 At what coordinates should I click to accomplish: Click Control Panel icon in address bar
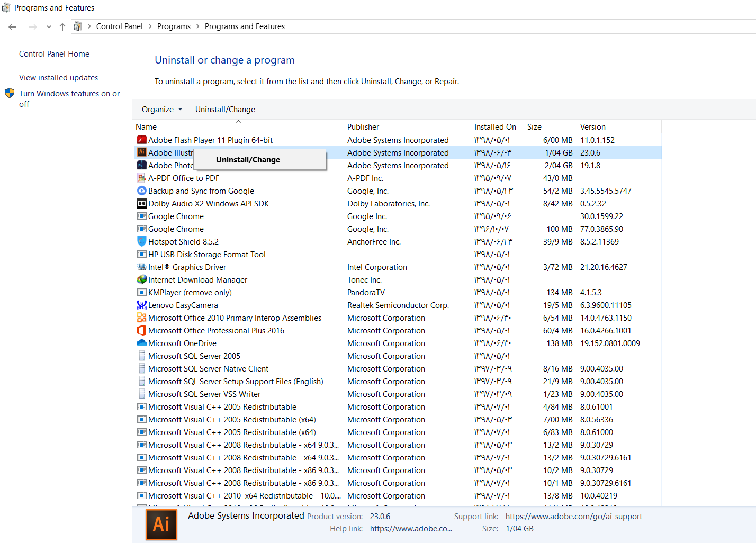coord(77,26)
